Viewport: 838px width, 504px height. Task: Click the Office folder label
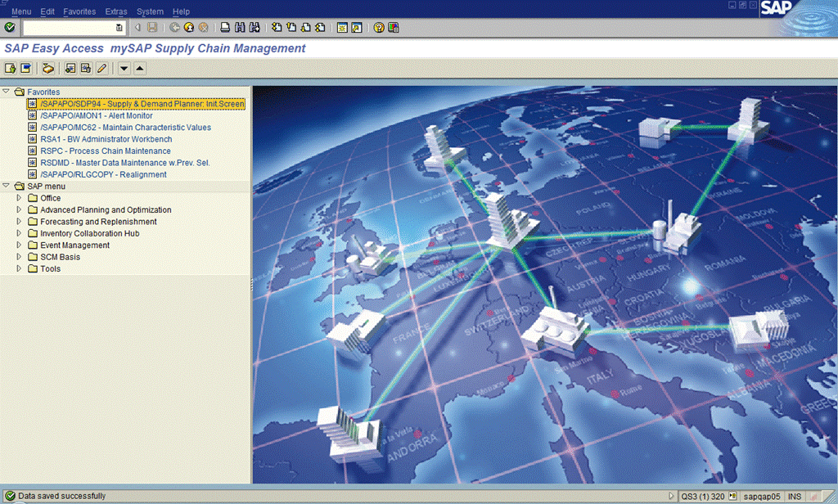click(x=51, y=198)
